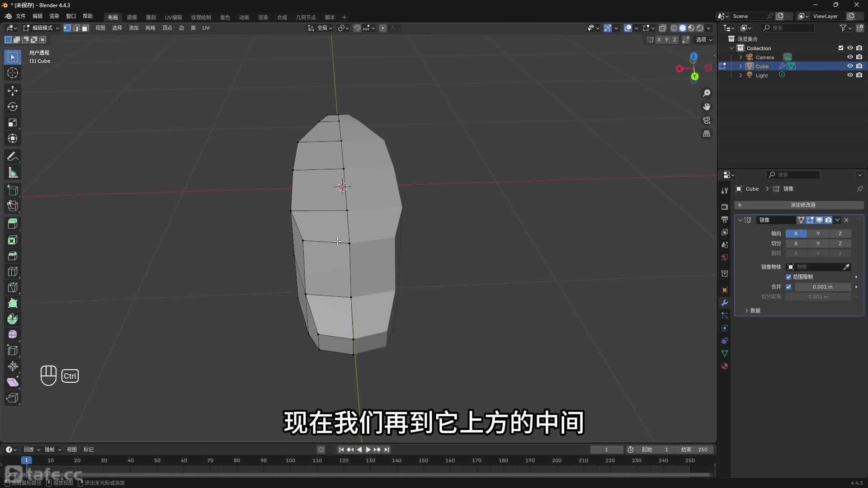Select the Move tool
Viewport: 868px width, 488px height.
tap(13, 91)
